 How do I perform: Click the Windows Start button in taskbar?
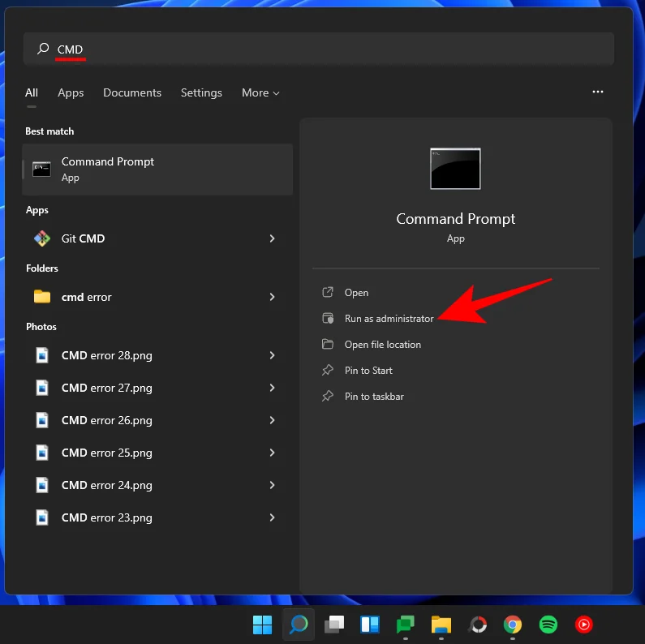(262, 625)
